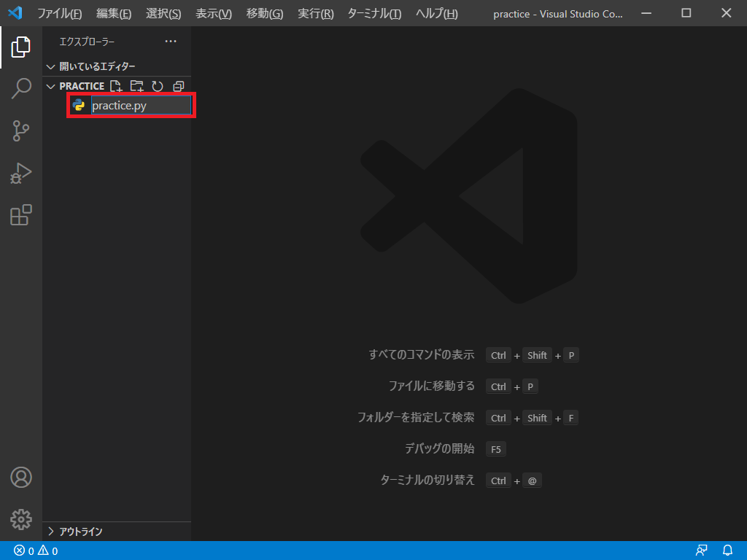Click the practice.py file name input field

[141, 105]
